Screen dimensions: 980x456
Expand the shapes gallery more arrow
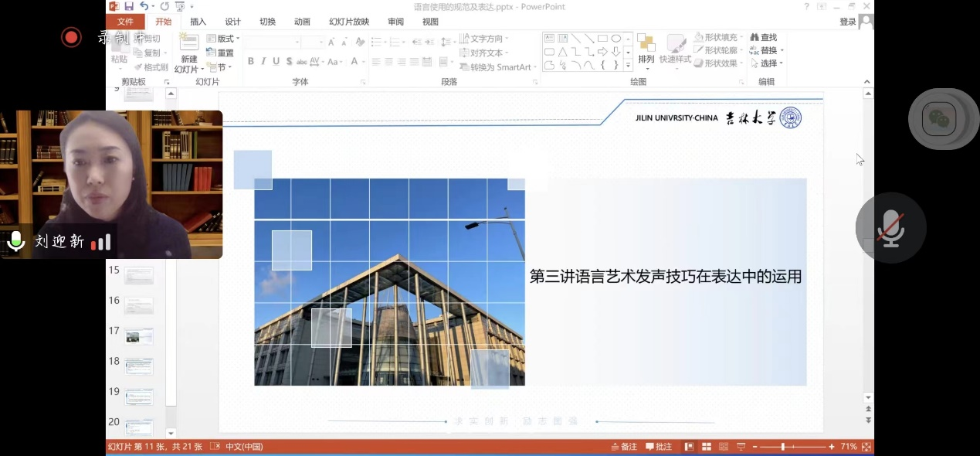click(x=629, y=66)
